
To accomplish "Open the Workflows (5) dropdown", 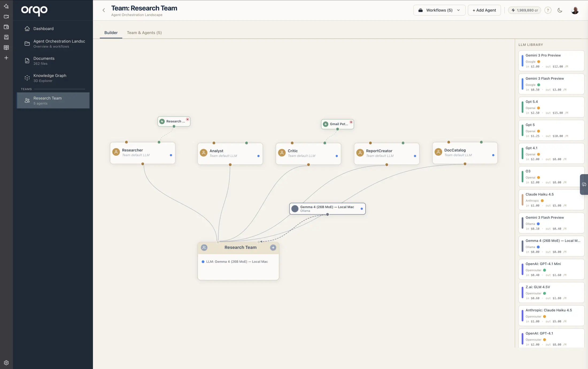I will [x=439, y=10].
